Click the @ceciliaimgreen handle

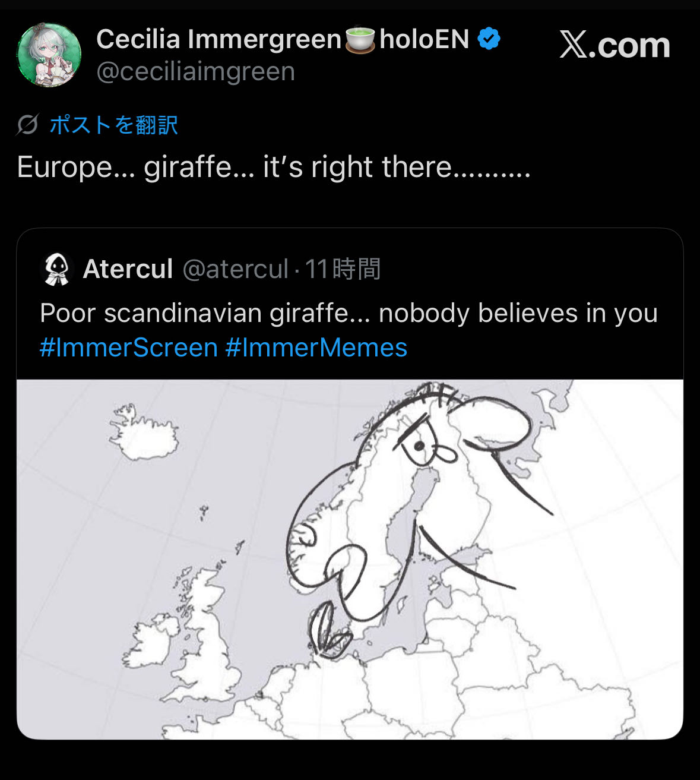tap(195, 71)
